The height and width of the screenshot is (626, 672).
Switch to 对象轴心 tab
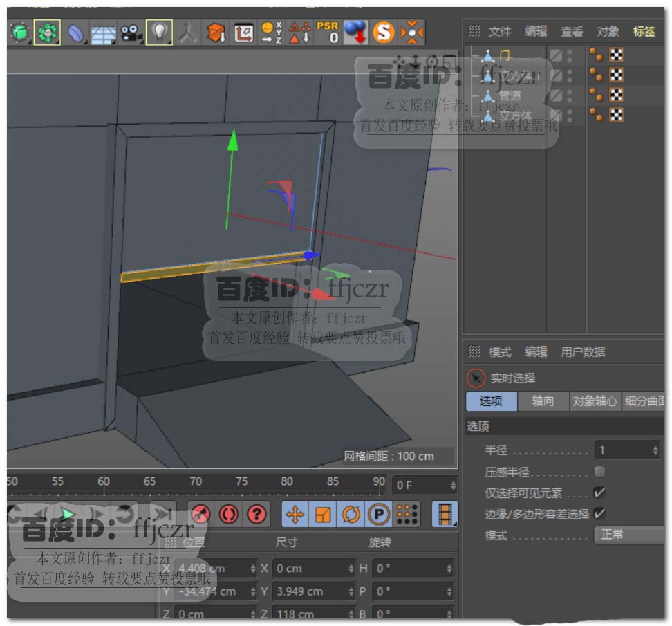click(595, 401)
